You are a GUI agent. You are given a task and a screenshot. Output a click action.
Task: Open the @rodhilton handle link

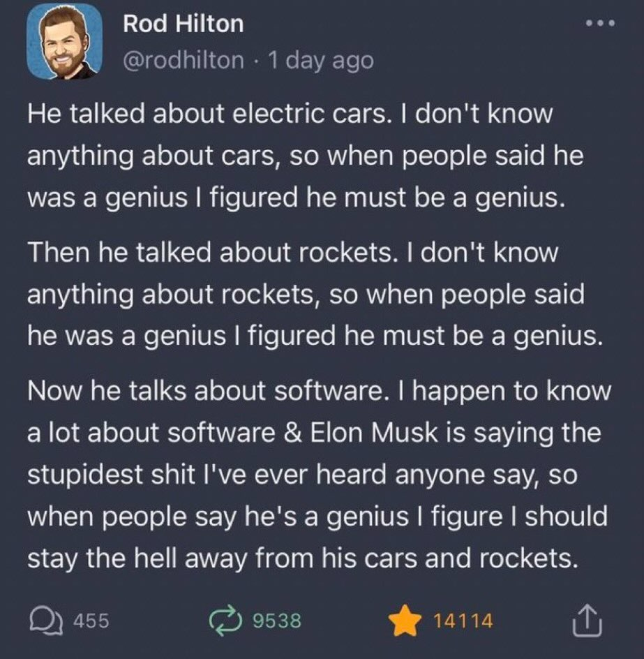(184, 60)
